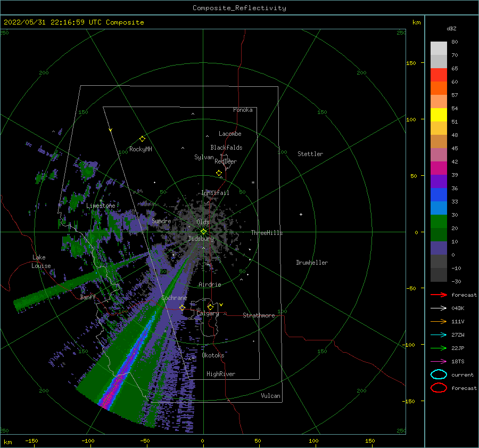Click the white 04DK arrow icon
The width and height of the screenshot is (479, 448).
click(439, 308)
